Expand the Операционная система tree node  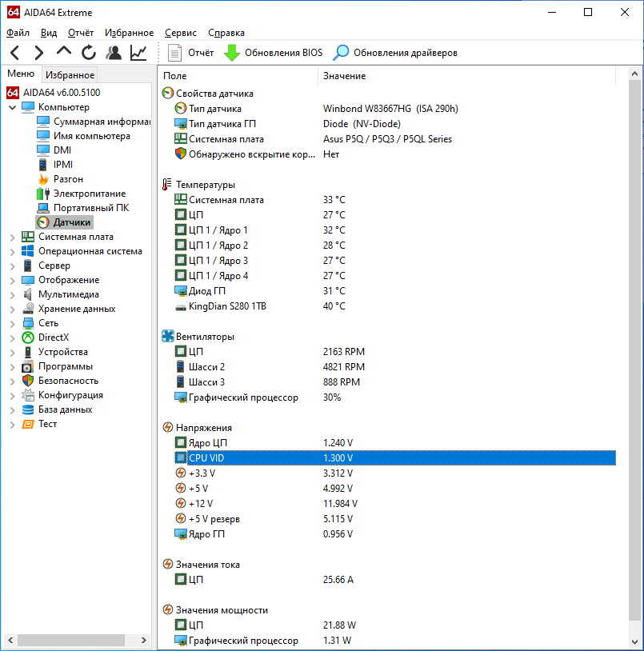13,252
